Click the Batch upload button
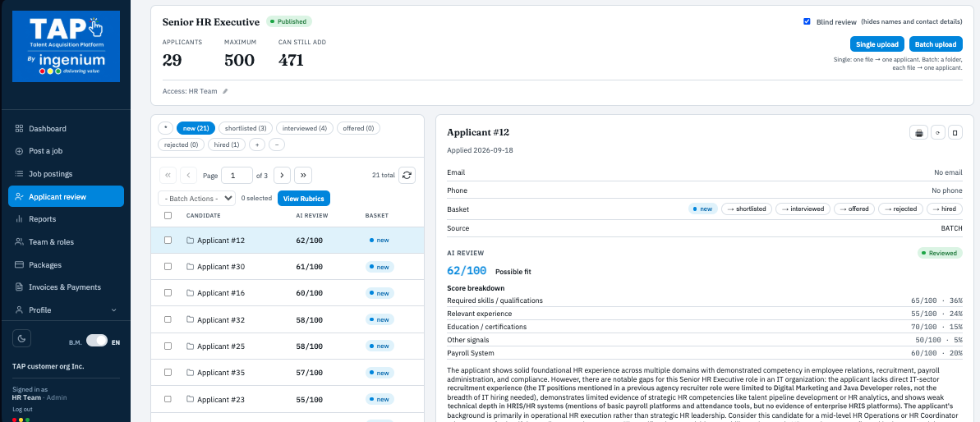The width and height of the screenshot is (980, 422). point(936,44)
